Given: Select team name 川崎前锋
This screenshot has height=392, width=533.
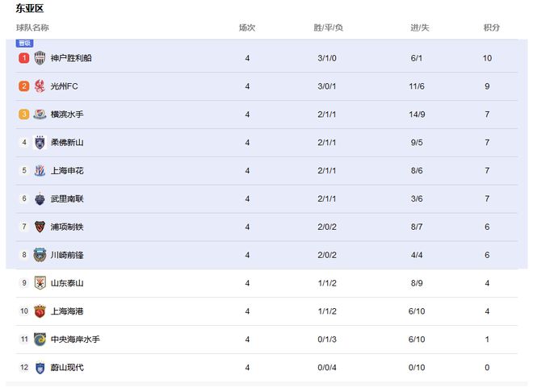Looking at the screenshot, I should (67, 255).
